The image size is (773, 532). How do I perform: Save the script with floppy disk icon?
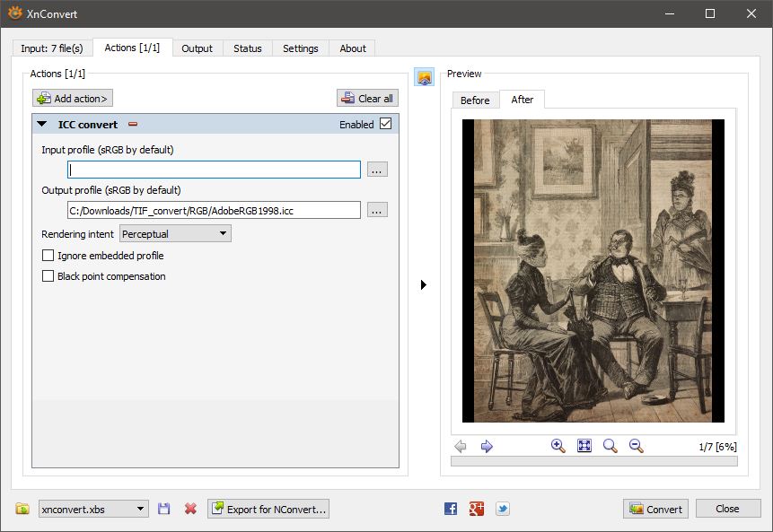coord(164,509)
